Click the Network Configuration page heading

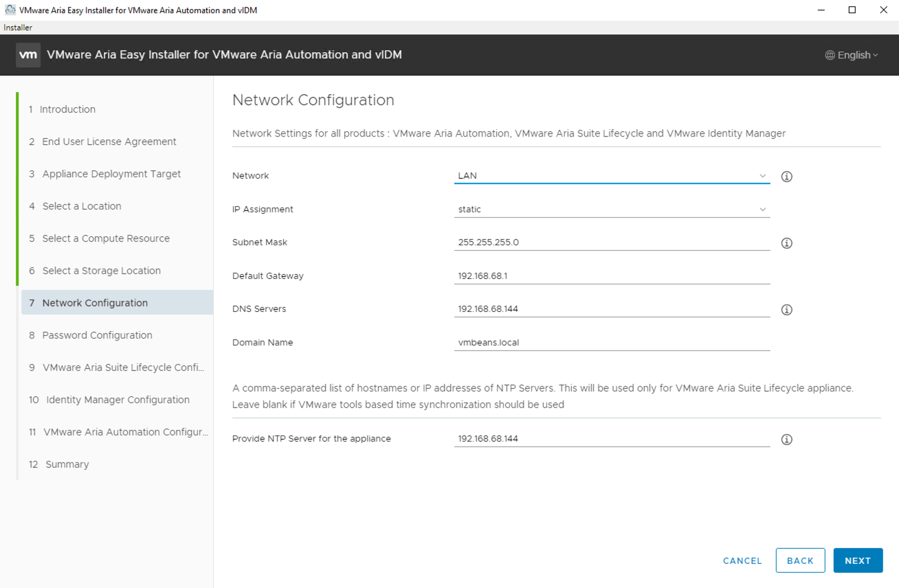tap(313, 100)
